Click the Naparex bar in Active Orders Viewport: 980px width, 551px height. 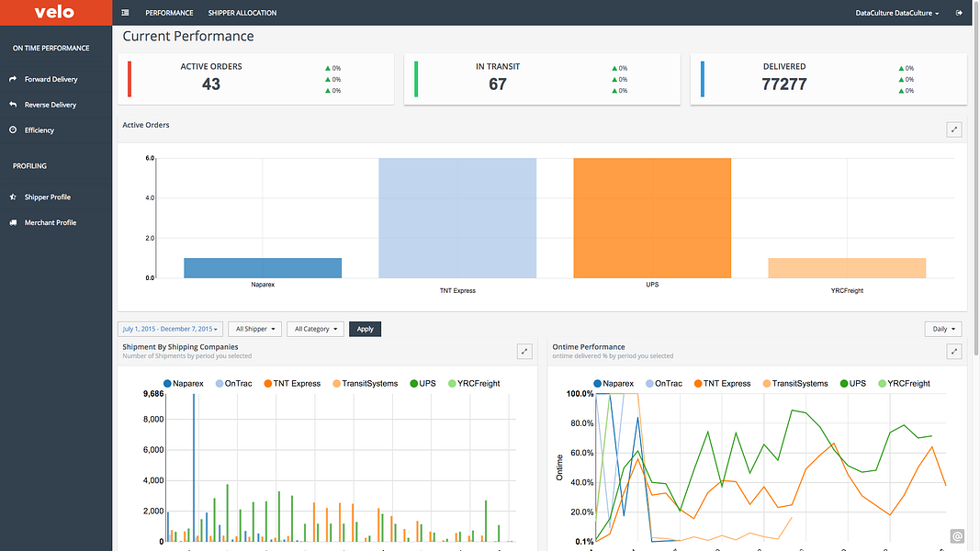click(x=263, y=268)
